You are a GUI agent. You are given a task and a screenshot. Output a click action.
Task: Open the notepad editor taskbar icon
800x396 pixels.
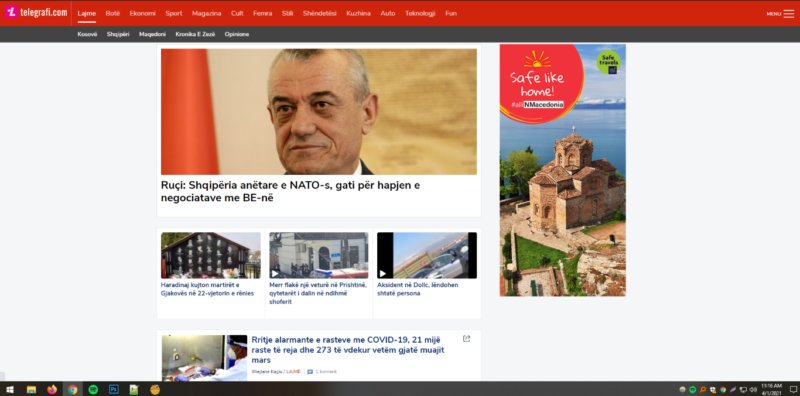click(x=134, y=389)
